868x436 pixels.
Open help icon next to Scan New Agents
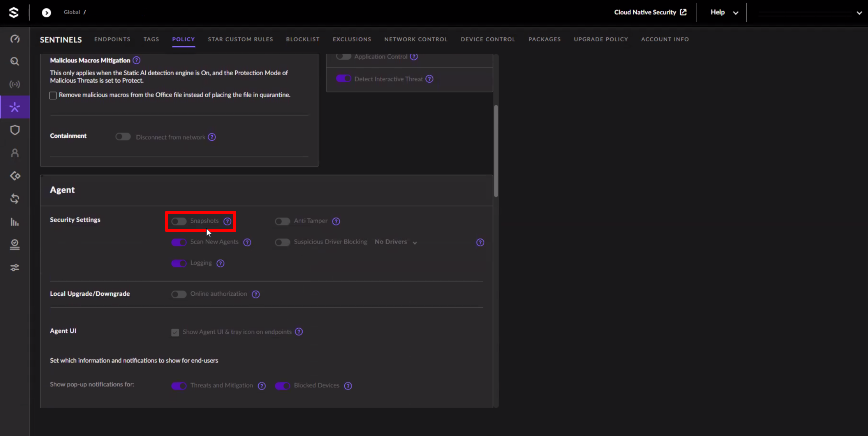pos(247,242)
